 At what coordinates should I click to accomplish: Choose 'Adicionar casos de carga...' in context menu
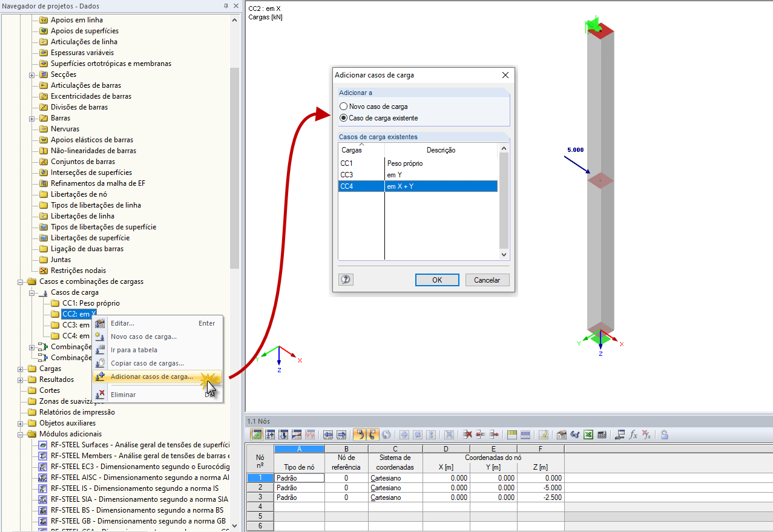tap(157, 376)
